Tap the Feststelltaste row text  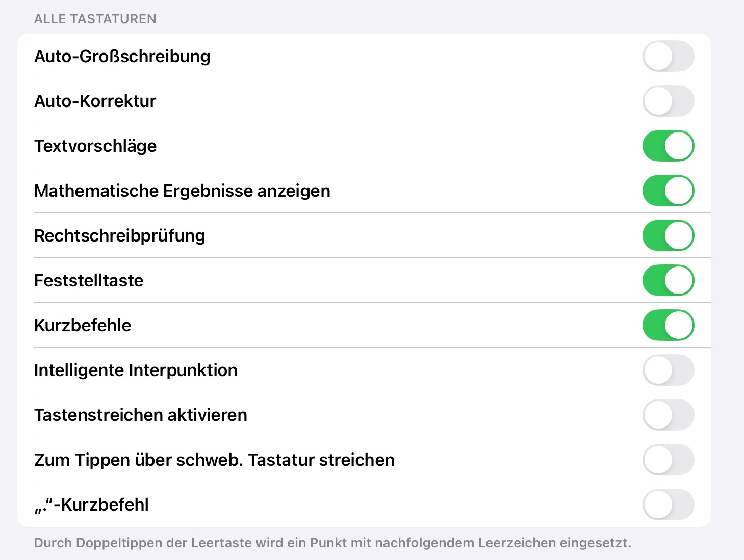[89, 280]
